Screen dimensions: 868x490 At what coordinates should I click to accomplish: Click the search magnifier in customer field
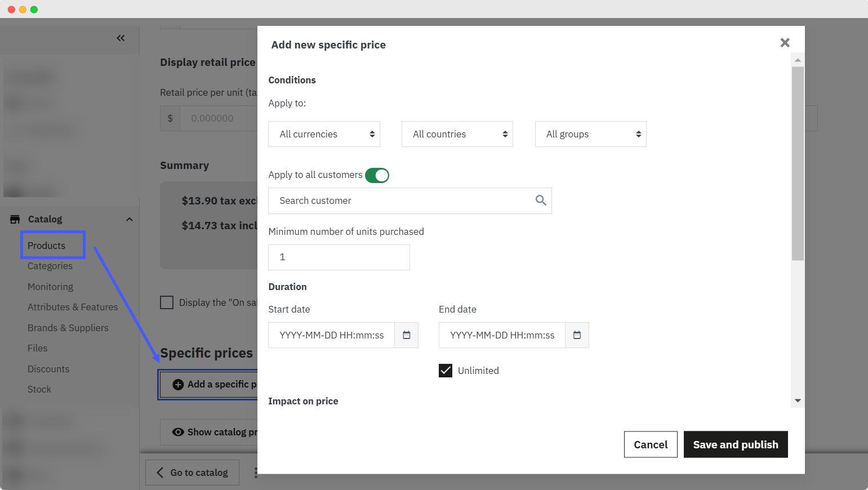[540, 201]
